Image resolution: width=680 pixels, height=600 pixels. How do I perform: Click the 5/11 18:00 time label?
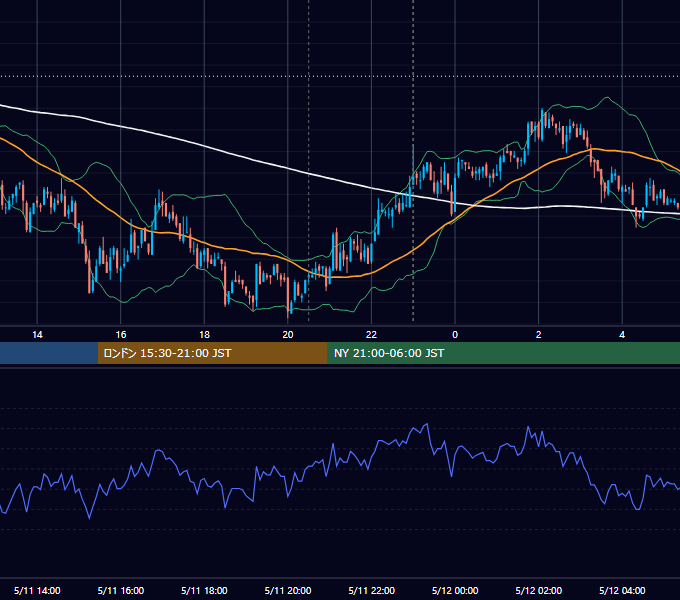pyautogui.click(x=204, y=590)
